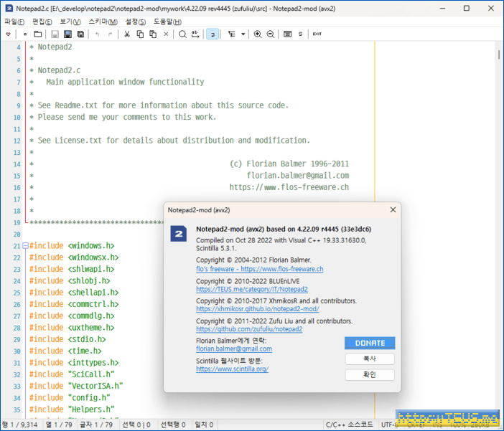Toggle word wrap toolbar button
This screenshot has width=504, height=431.
coord(213,34)
